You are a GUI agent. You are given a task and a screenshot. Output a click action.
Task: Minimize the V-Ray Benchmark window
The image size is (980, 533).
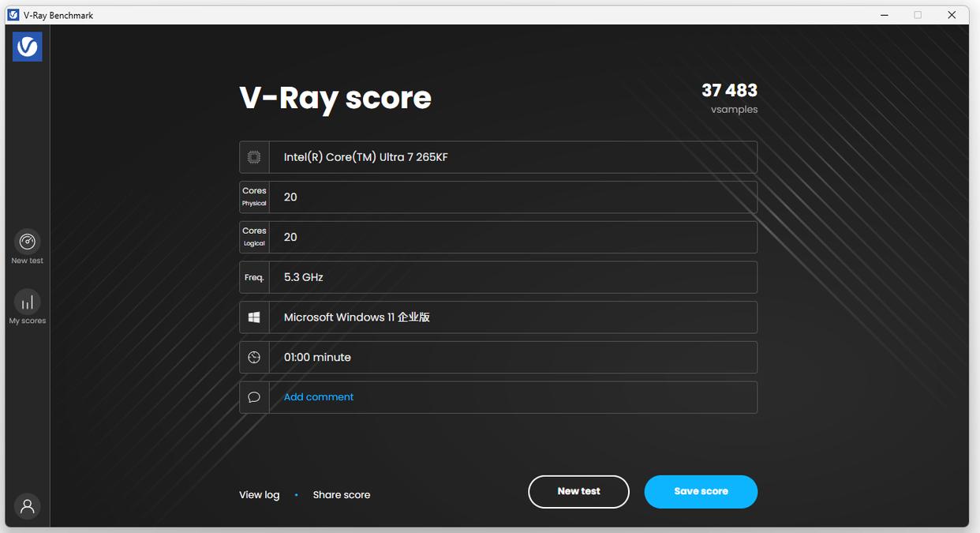click(x=883, y=15)
